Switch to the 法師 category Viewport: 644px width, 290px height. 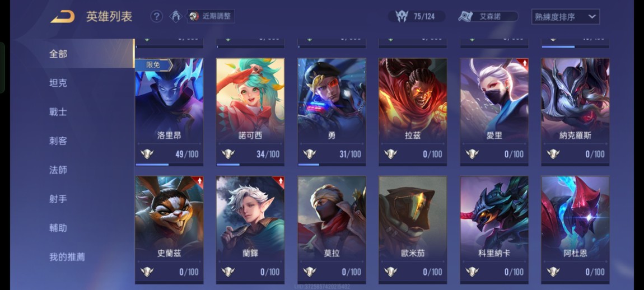tap(58, 170)
